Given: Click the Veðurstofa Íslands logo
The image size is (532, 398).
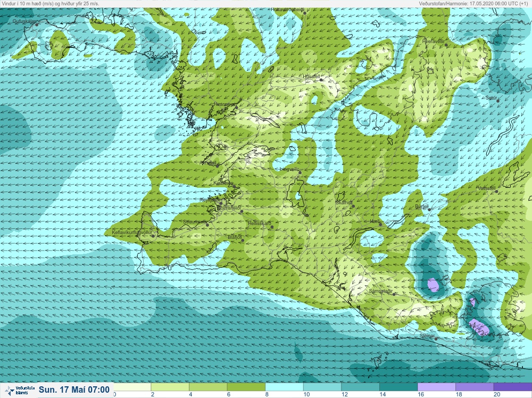Looking at the screenshot, I should pos(20,390).
